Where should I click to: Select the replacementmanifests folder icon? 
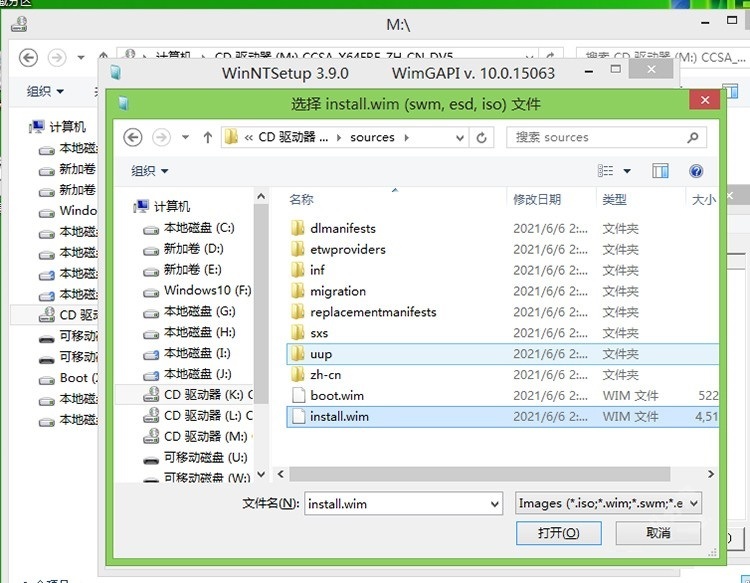click(x=298, y=312)
